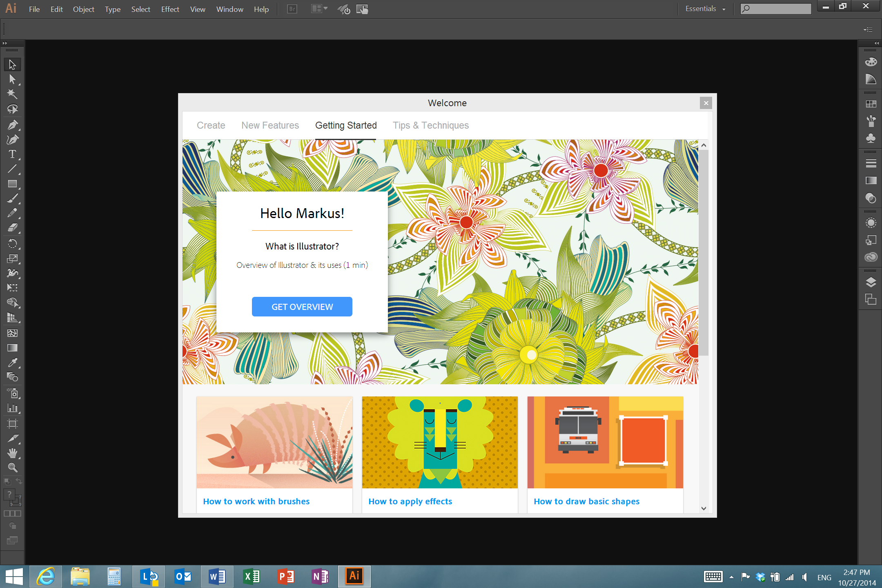Swap fill and stroke colors
The height and width of the screenshot is (588, 882).
(x=19, y=481)
